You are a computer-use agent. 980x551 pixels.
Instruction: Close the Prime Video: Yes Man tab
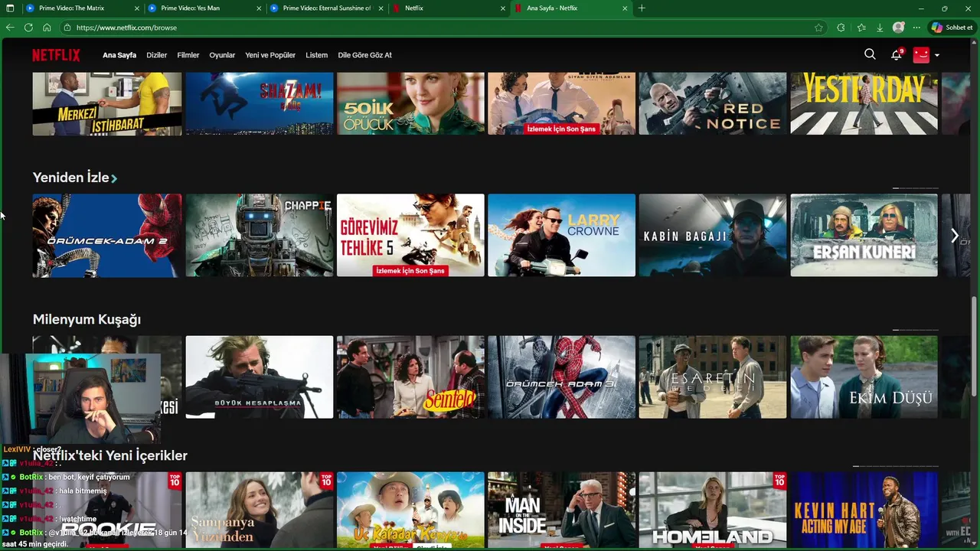click(260, 8)
